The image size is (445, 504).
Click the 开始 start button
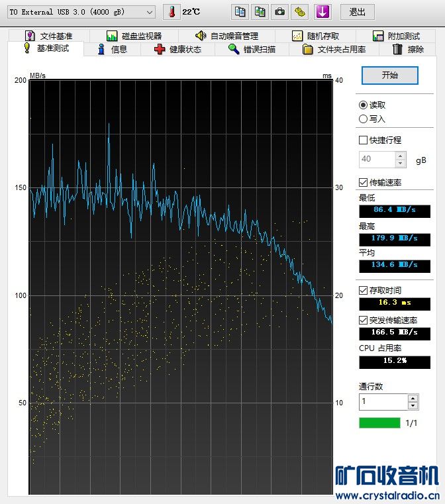390,76
